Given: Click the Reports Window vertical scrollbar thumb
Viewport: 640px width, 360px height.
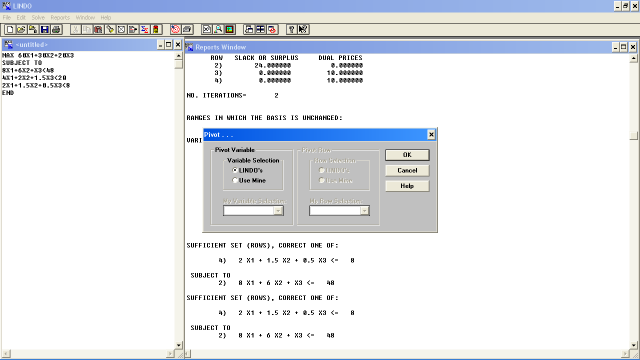Looking at the screenshot, I should [633, 136].
